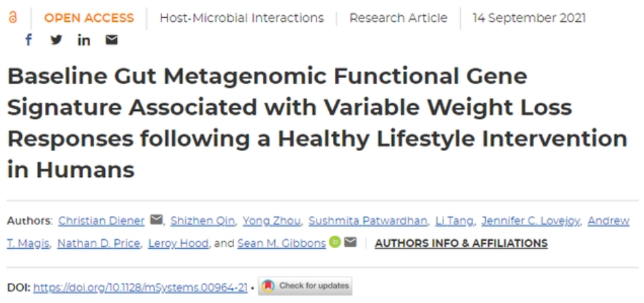
Task: Open the article DOI link
Action: pos(140,287)
